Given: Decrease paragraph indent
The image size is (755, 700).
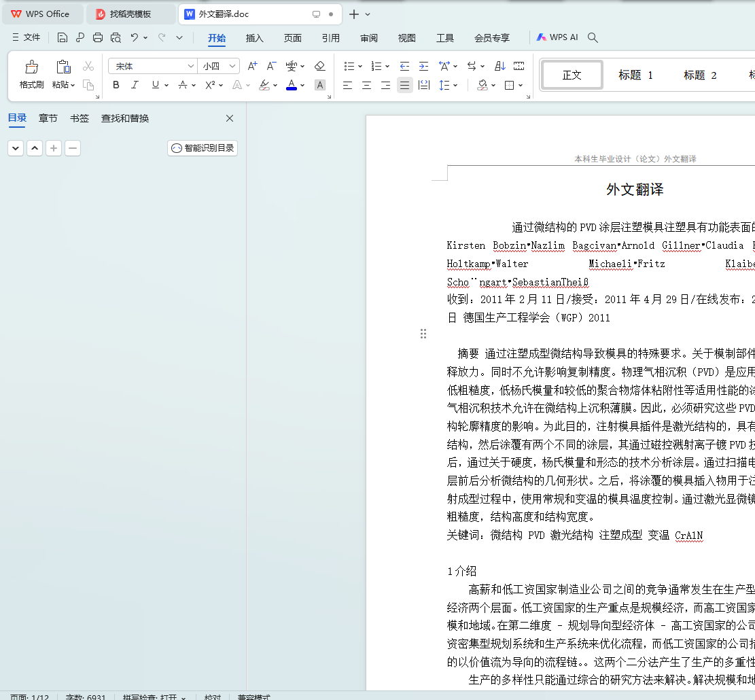Looking at the screenshot, I should pos(404,66).
